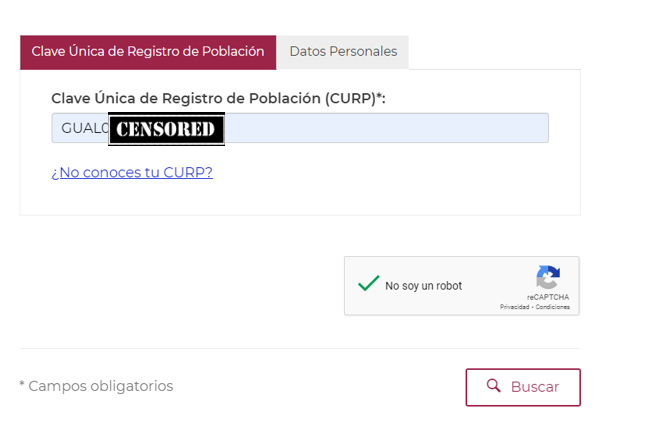The width and height of the screenshot is (659, 442).
Task: Click the No soy un robot text
Action: click(423, 286)
